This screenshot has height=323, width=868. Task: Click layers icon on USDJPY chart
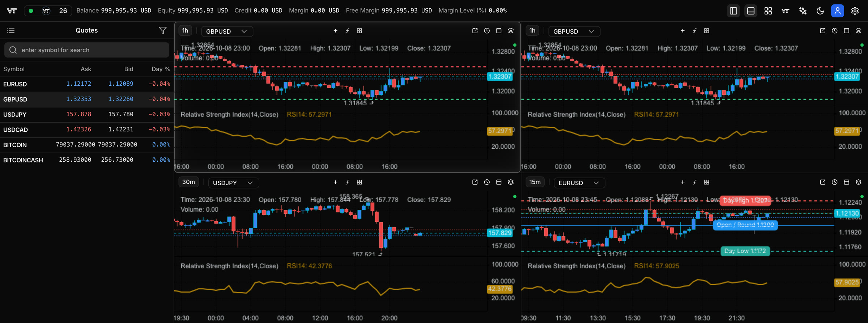tap(511, 182)
